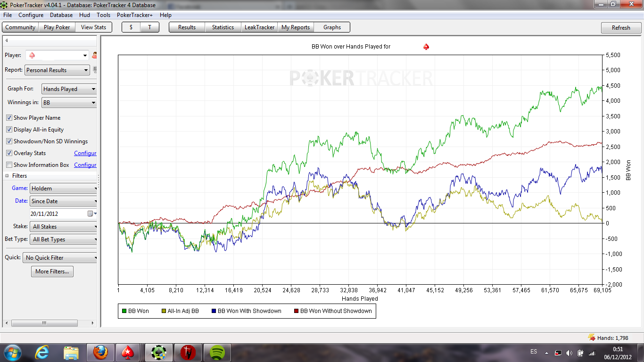The width and height of the screenshot is (644, 362).
Task: Open the Tools menu
Action: click(x=104, y=15)
